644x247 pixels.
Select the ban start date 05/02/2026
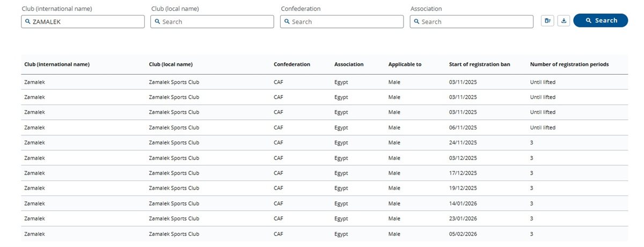click(x=463, y=234)
